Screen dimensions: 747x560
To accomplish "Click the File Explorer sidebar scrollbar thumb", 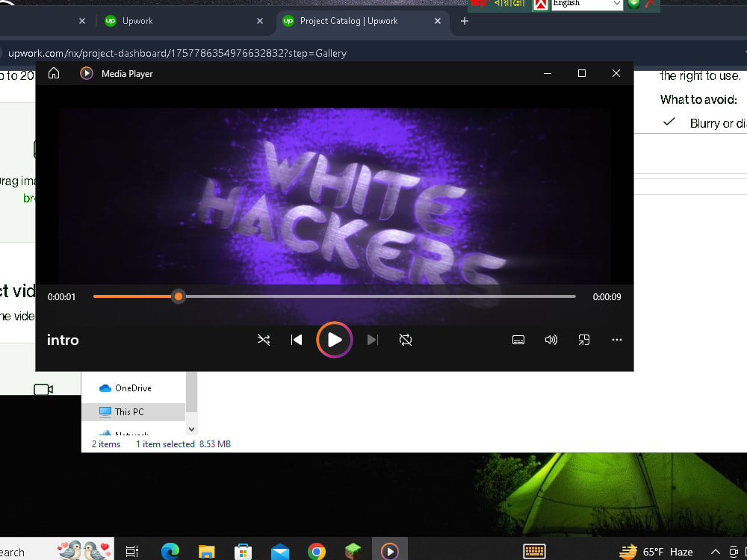I will (x=191, y=392).
